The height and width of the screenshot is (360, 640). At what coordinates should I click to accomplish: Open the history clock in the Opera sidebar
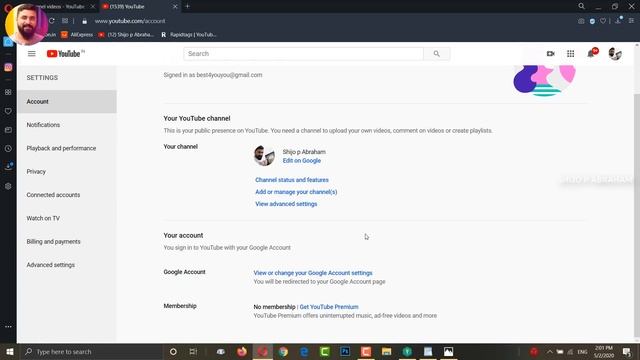(x=8, y=149)
